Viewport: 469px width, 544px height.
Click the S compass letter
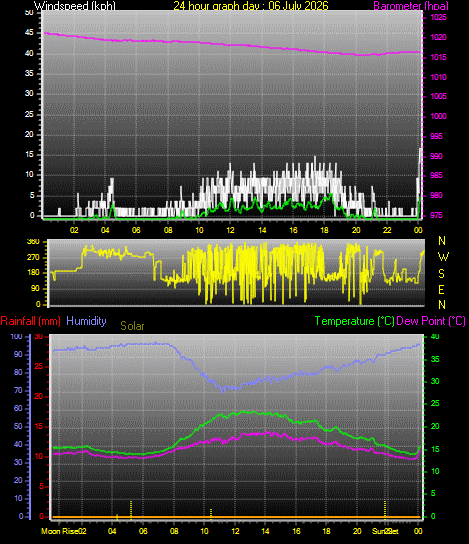(x=441, y=274)
